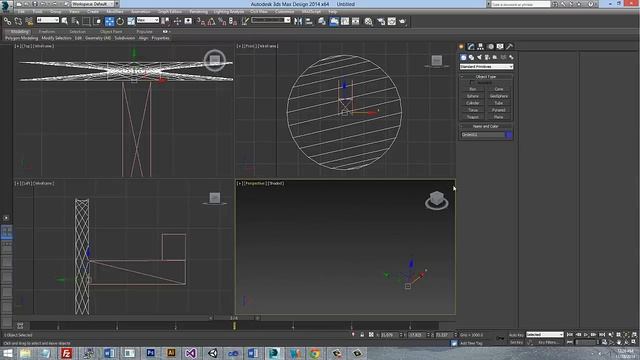
Task: Select the Shapes category icon
Action: (x=471, y=58)
